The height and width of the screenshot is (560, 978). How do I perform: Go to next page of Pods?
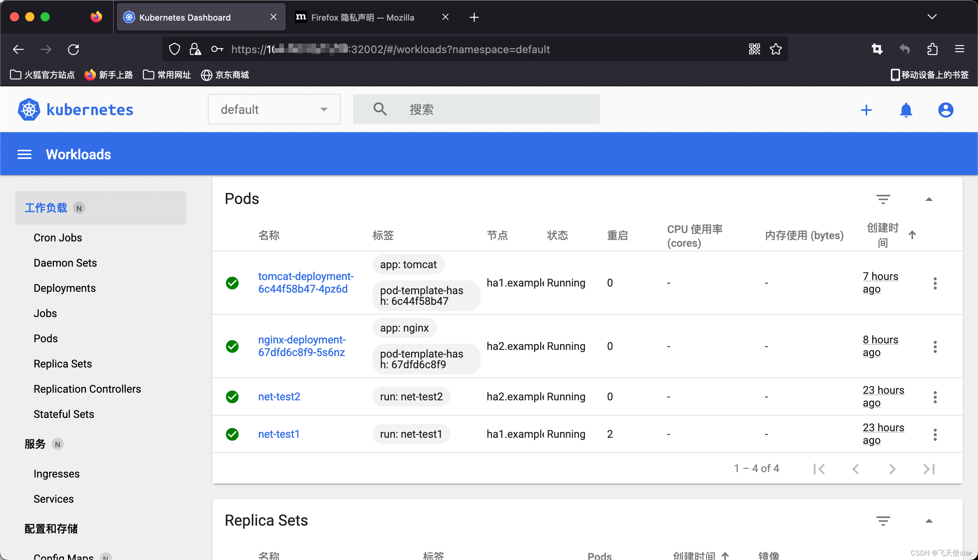point(893,469)
